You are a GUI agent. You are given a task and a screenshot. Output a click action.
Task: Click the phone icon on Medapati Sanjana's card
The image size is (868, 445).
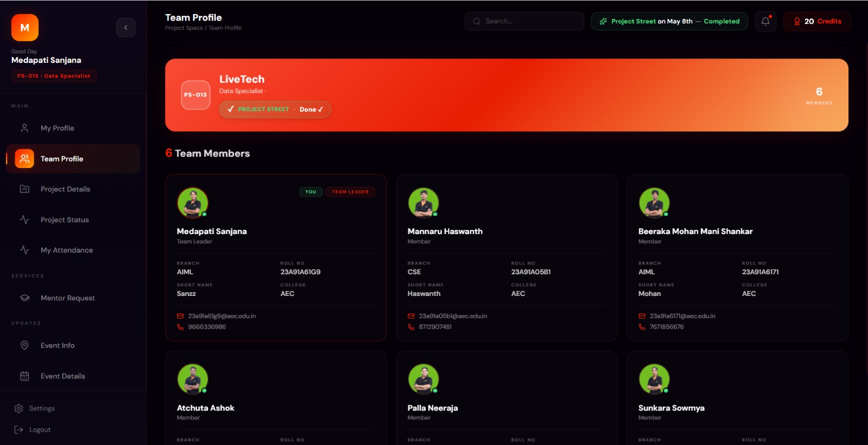[x=180, y=327]
